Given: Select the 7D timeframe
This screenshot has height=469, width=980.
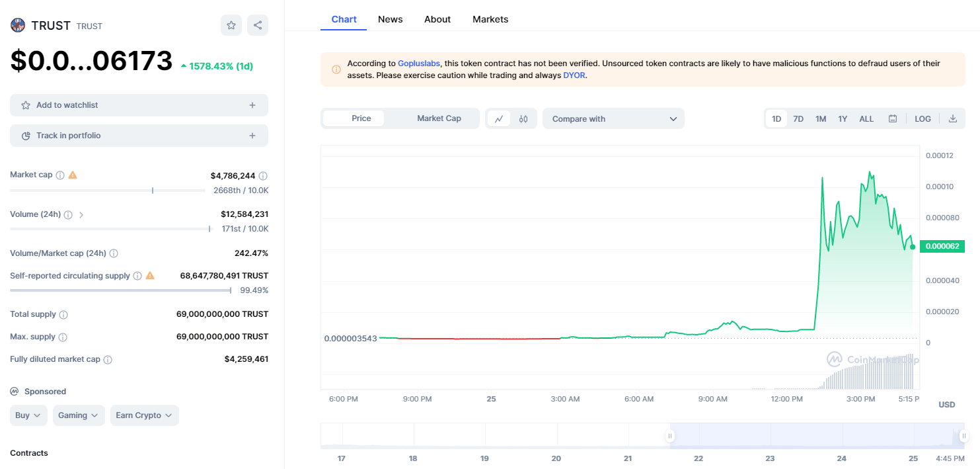Looking at the screenshot, I should 798,118.
